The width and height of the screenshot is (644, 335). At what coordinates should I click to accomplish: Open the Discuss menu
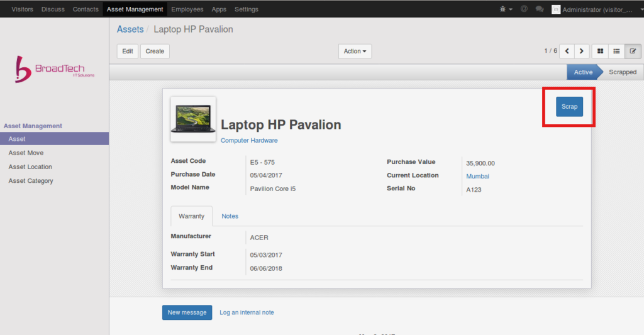tap(53, 9)
